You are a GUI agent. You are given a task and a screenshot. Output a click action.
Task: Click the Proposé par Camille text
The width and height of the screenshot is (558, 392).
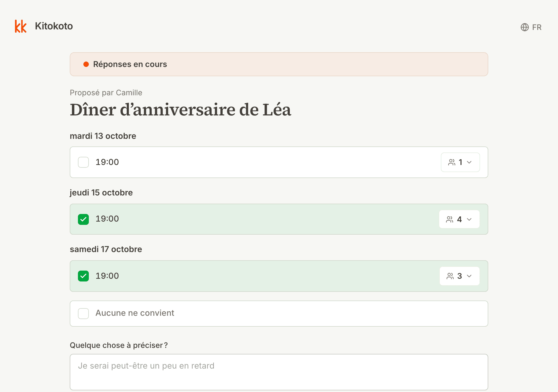[x=106, y=93]
